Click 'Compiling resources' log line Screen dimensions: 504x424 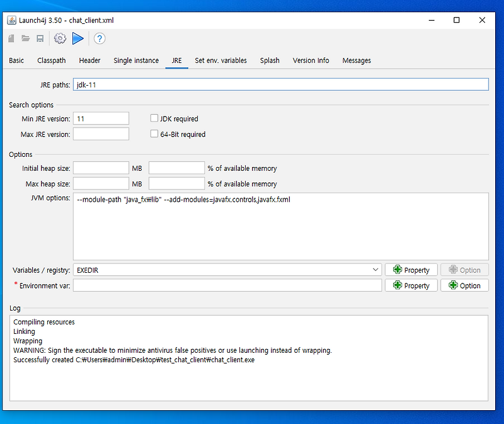point(43,322)
